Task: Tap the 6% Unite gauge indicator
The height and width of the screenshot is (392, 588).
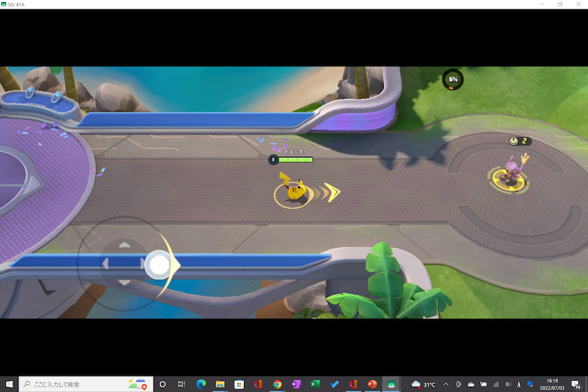Action: pyautogui.click(x=453, y=79)
